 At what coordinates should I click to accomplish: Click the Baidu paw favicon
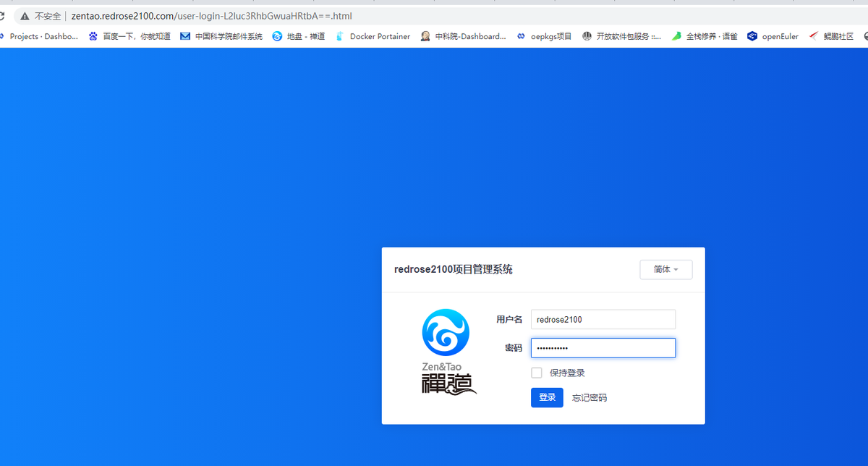coord(93,36)
